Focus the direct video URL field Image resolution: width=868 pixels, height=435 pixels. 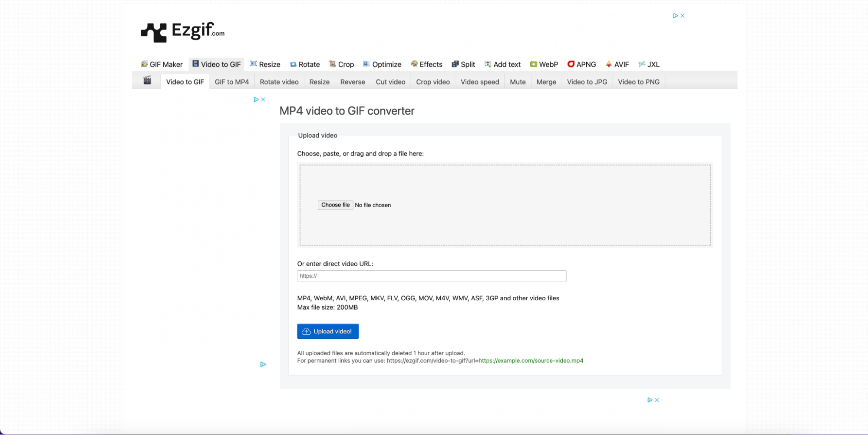click(432, 276)
